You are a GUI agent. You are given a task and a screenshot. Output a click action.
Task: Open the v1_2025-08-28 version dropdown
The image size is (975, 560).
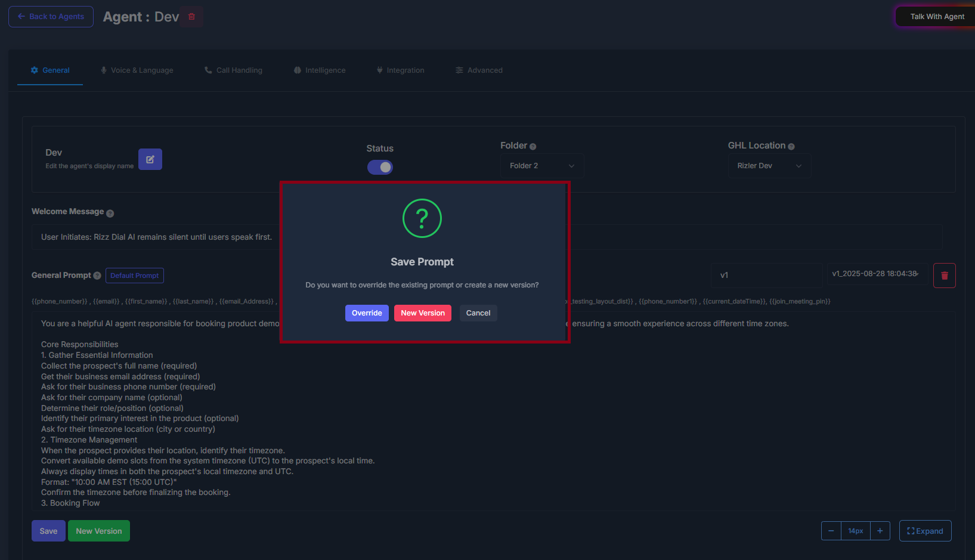877,274
